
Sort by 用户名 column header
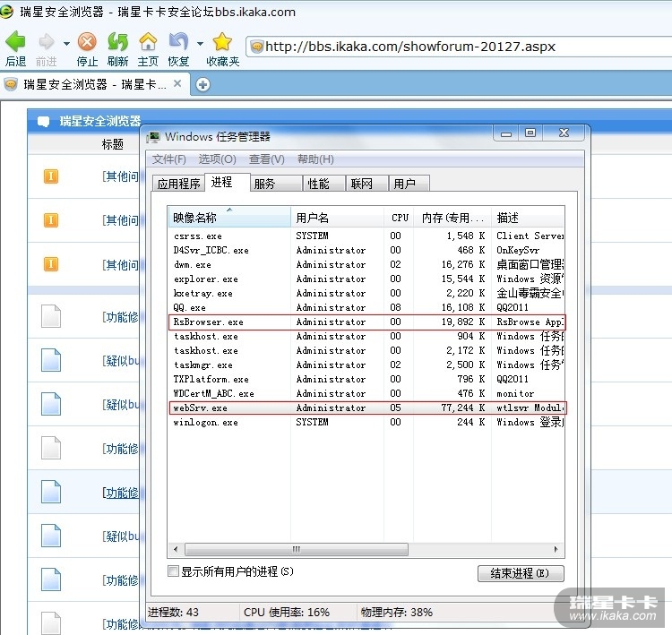click(337, 218)
